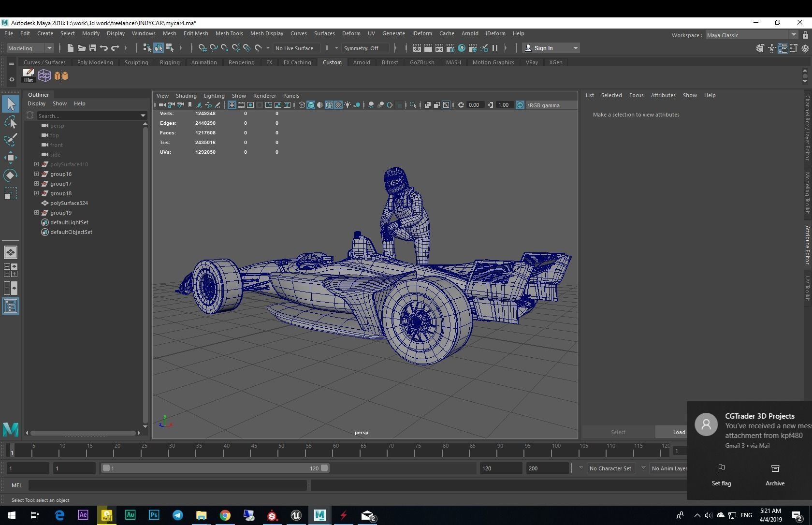
Task: Toggle viewport grid display icon
Action: [232, 105]
